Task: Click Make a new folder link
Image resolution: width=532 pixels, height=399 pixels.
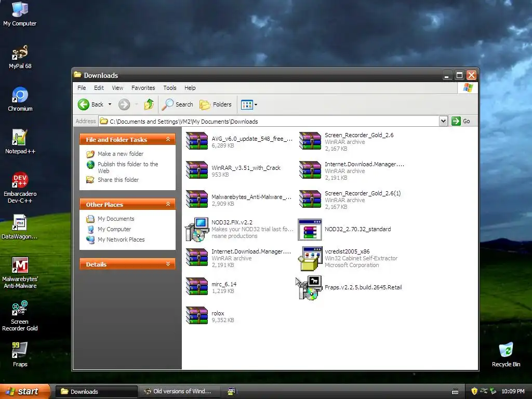Action: pos(121,154)
